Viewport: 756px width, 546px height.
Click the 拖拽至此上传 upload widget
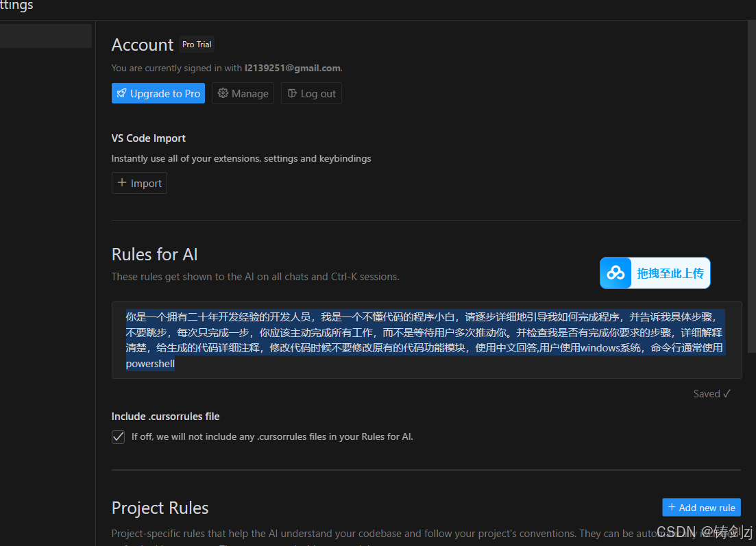655,273
